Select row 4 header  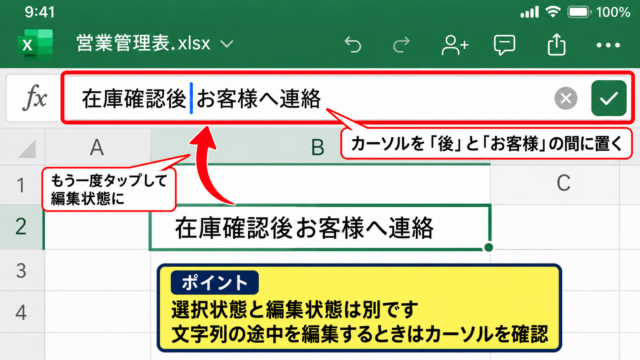pyautogui.click(x=21, y=312)
